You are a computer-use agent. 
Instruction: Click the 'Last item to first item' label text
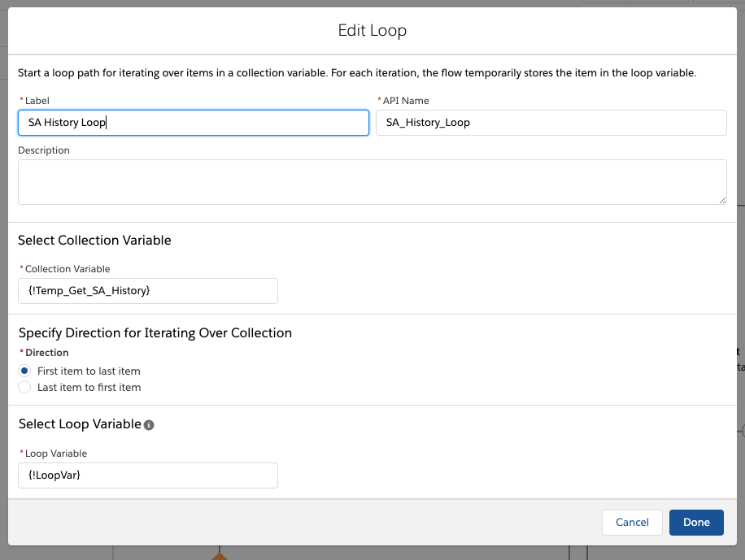89,388
